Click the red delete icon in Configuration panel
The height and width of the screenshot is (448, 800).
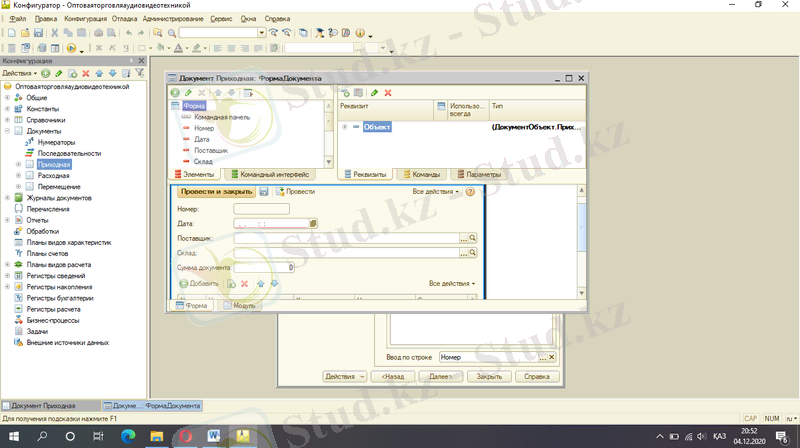[85, 73]
